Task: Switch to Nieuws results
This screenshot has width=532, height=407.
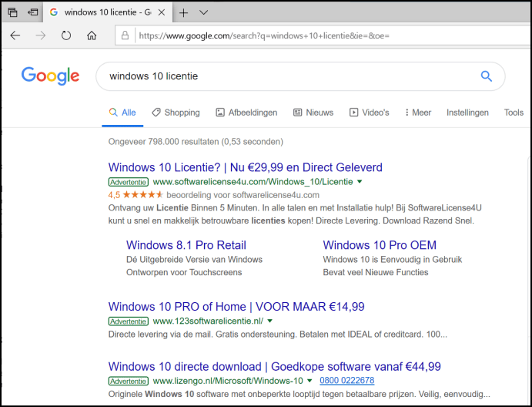Action: (x=313, y=113)
